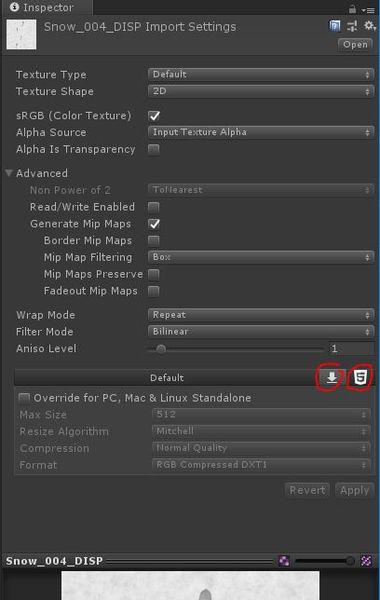This screenshot has width=380, height=600.
Task: Open the Texture Type dropdown
Action: 261,74
